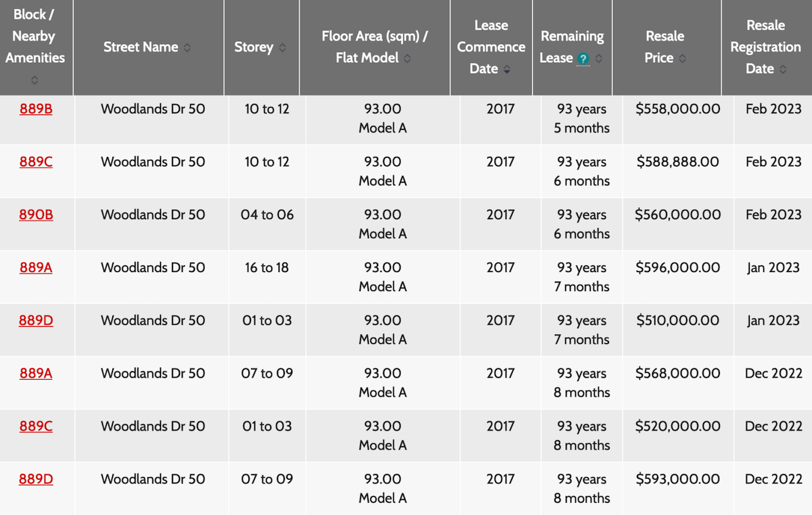The height and width of the screenshot is (515, 812).
Task: Click the Street Name column header label
Action: (x=141, y=47)
